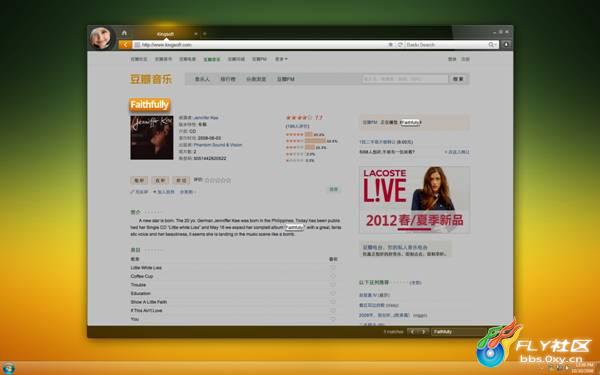Open dropdown arrow next to search magnifier
Image resolution: width=600 pixels, height=375 pixels.
[496, 45]
